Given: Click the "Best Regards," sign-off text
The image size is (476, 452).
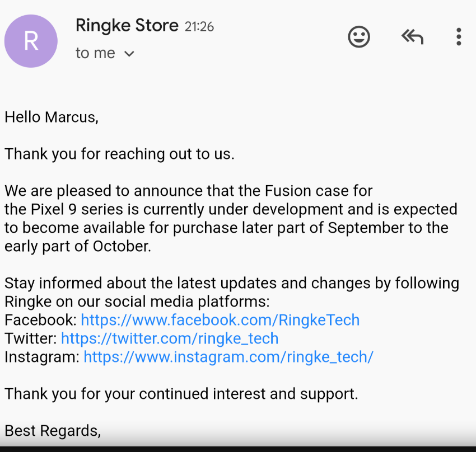Looking at the screenshot, I should click(x=53, y=430).
